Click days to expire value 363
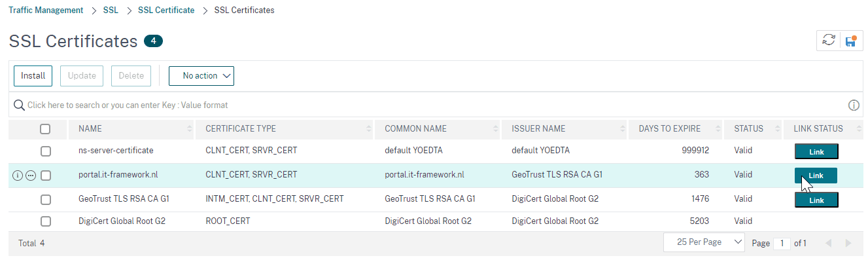The height and width of the screenshot is (260, 868). coord(702,175)
